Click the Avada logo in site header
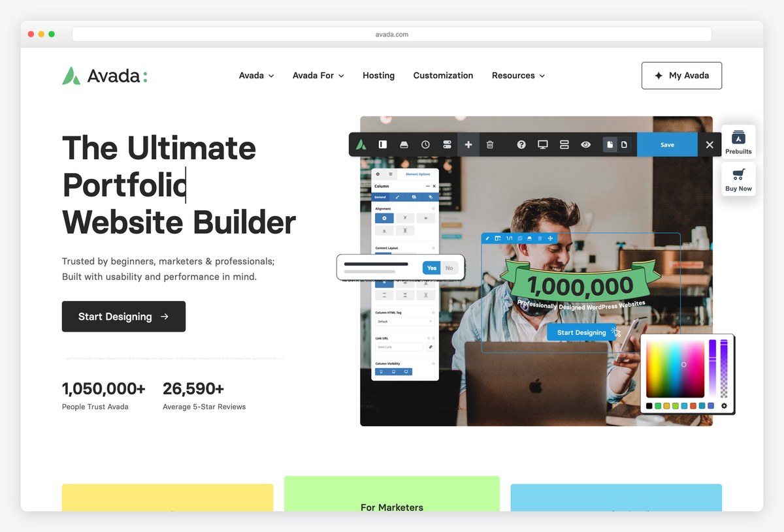Screen dimensions: 784x532 tap(105, 76)
